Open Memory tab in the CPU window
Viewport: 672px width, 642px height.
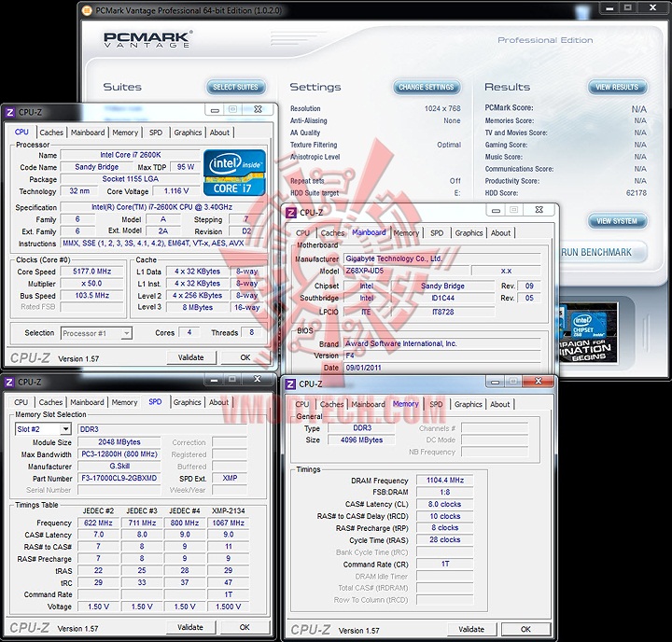[125, 133]
